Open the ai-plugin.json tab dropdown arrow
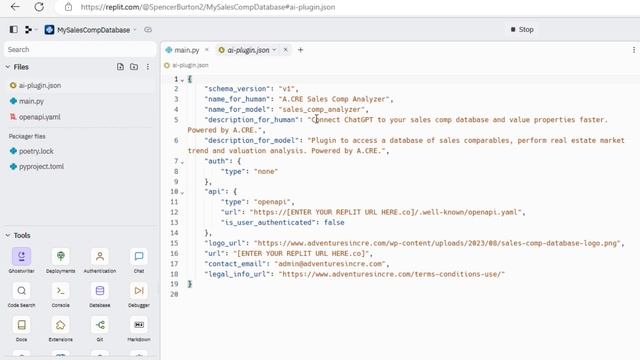The image size is (640, 360). click(x=274, y=50)
